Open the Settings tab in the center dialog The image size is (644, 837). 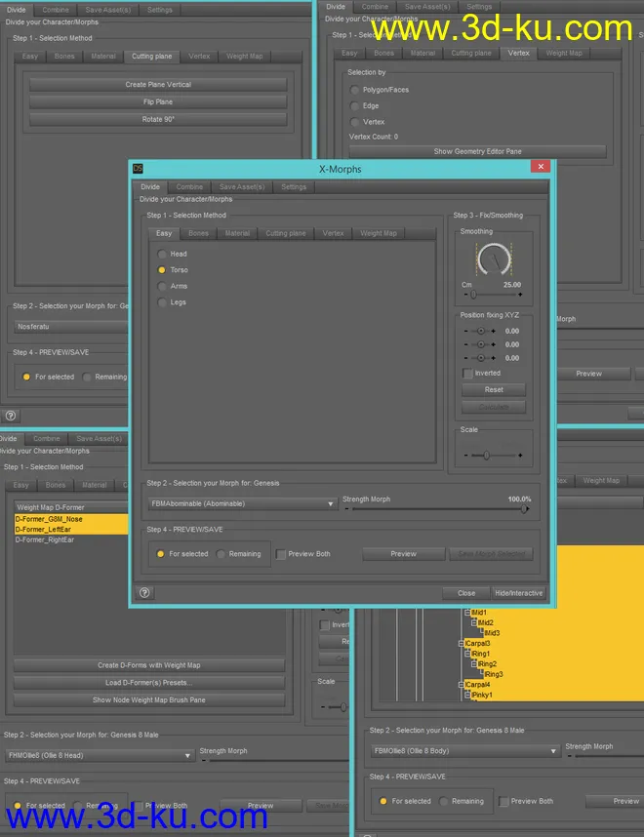[293, 186]
